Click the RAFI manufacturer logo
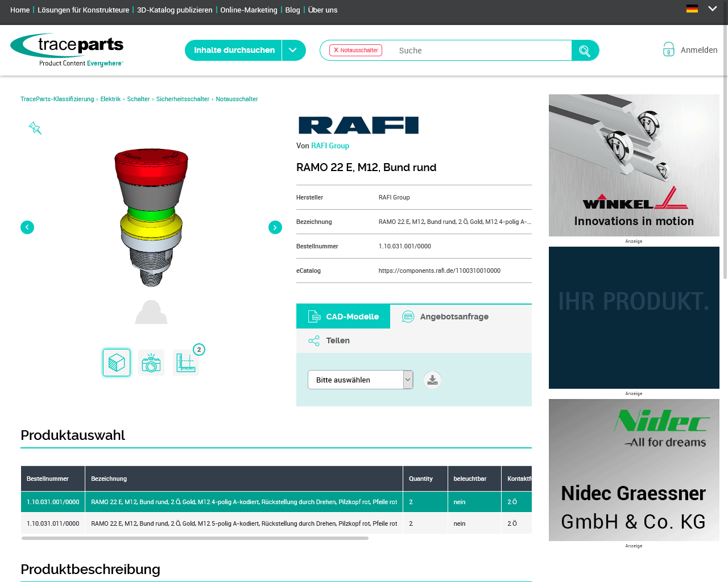The width and height of the screenshot is (728, 582). coord(358,125)
